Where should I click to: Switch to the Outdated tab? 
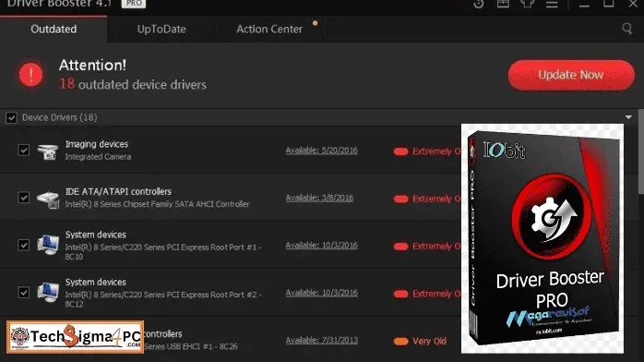point(54,30)
